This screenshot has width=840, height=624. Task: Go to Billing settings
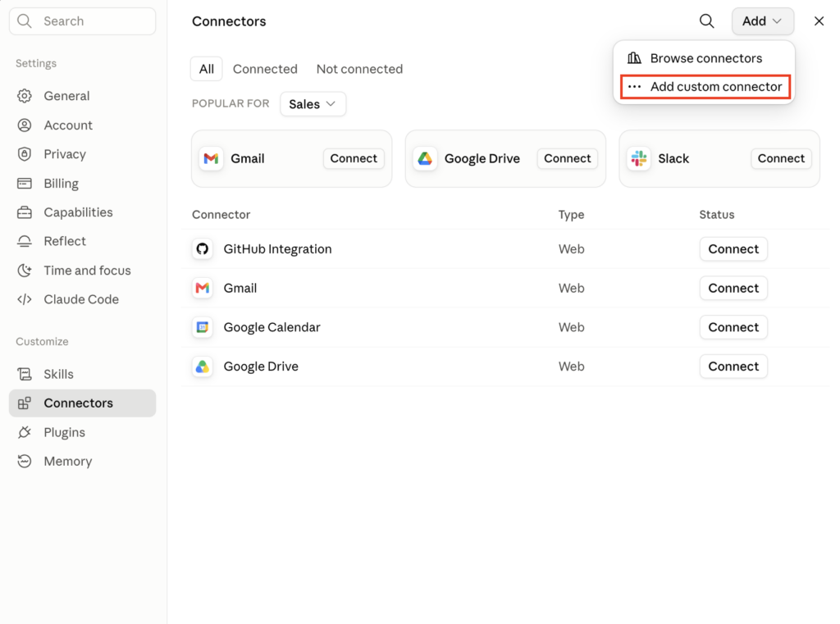[83, 183]
